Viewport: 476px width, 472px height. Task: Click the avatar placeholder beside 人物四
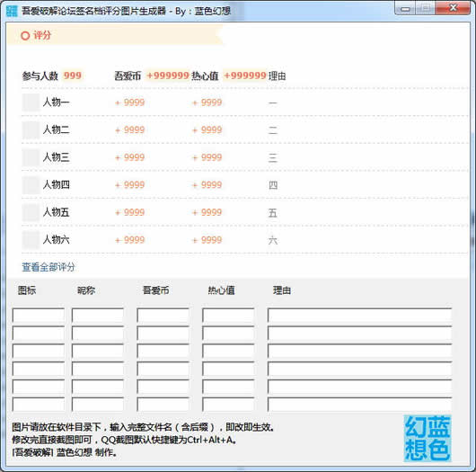coord(31,185)
